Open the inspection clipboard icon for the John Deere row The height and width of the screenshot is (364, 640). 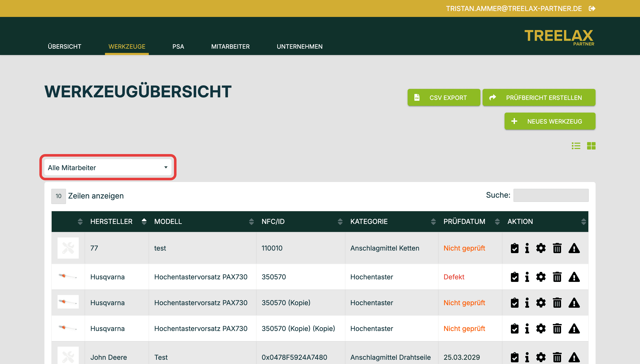pyautogui.click(x=514, y=357)
